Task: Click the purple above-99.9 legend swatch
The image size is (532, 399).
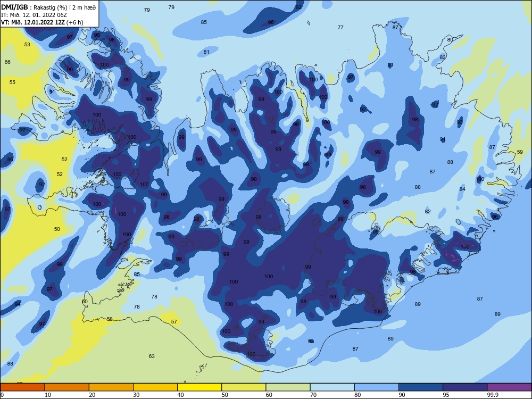Action: (509, 387)
